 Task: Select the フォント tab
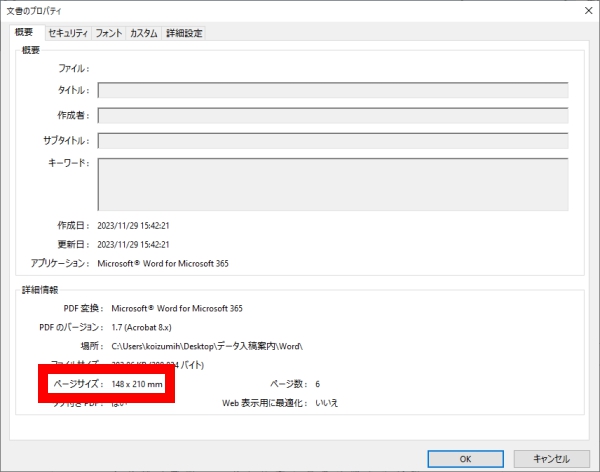(108, 33)
